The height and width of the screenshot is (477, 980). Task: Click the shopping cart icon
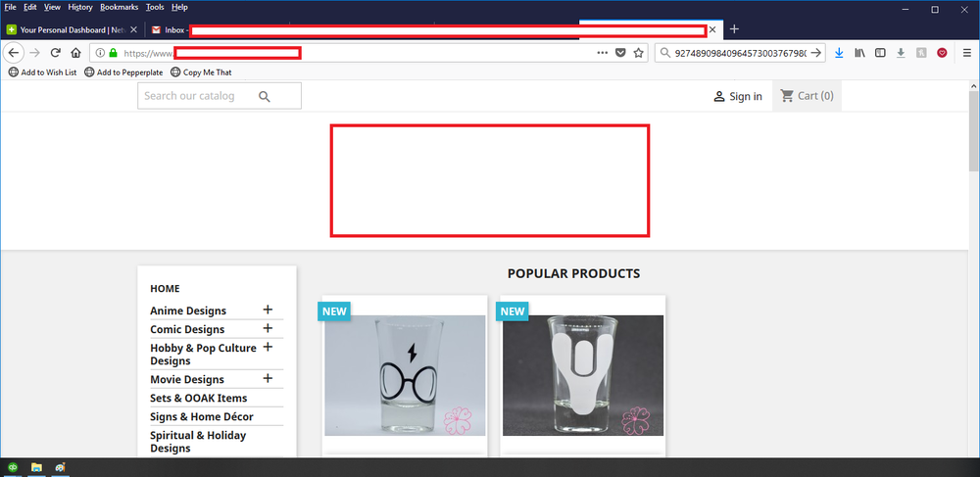(787, 96)
